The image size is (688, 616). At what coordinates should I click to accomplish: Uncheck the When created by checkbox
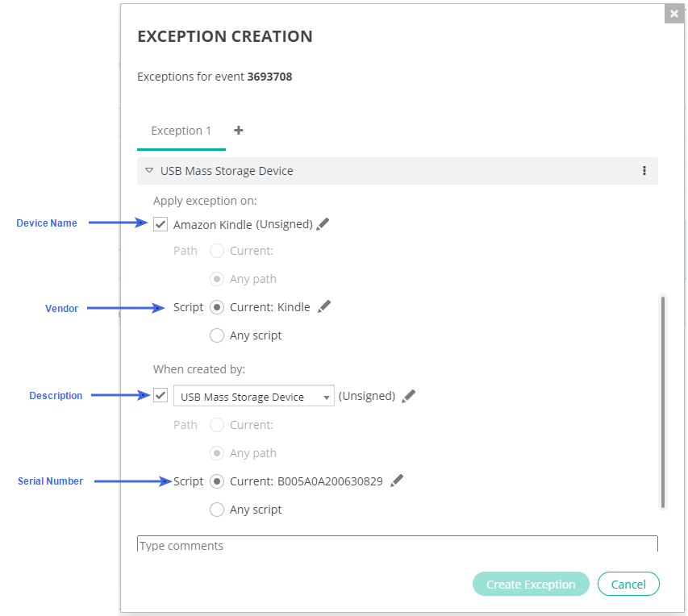pos(161,396)
